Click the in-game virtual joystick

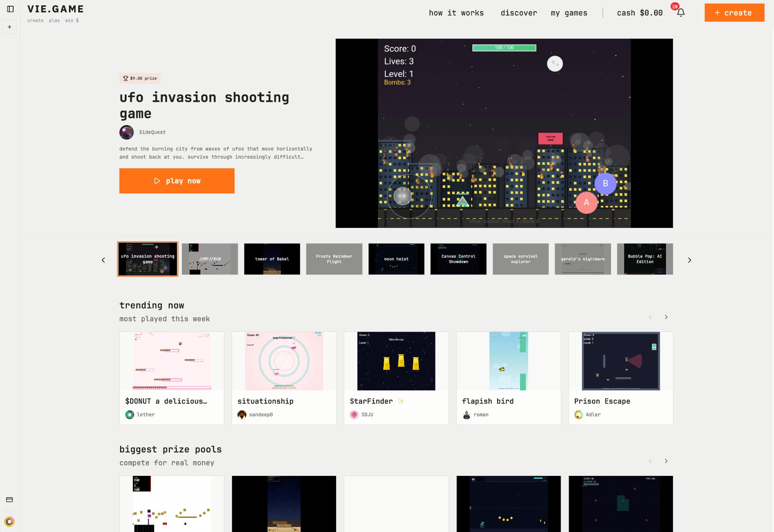click(403, 196)
